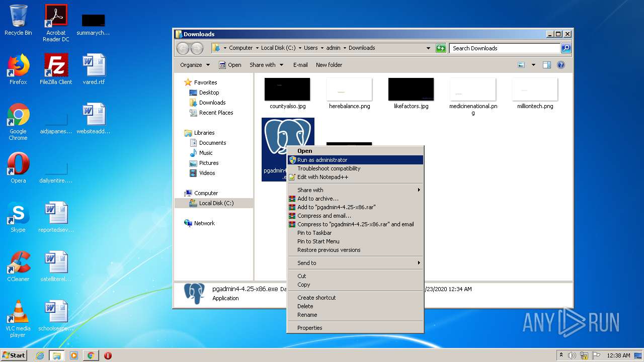Open Windows Media Player taskbar icon
Image resolution: width=644 pixels, height=362 pixels.
click(74, 355)
